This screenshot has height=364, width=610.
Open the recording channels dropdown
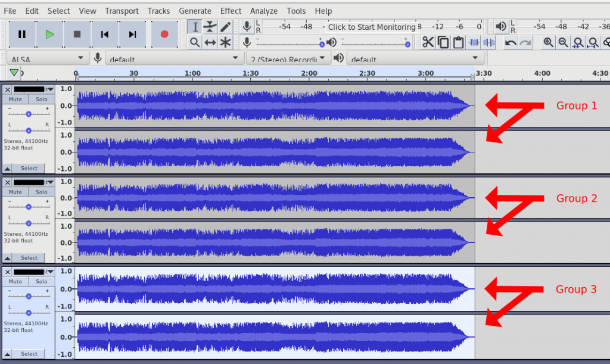pyautogui.click(x=288, y=58)
